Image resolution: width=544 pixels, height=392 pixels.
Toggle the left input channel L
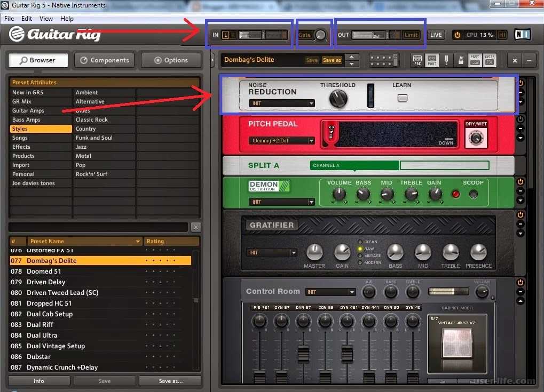225,35
